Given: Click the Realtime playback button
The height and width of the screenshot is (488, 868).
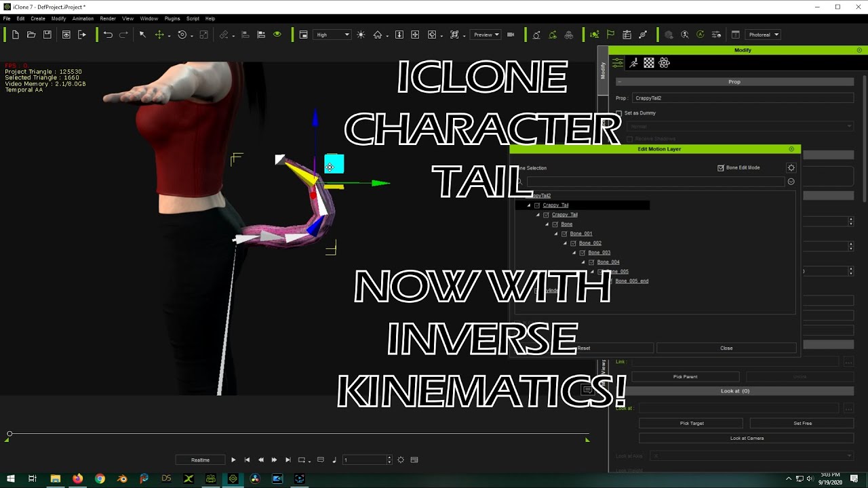Looking at the screenshot, I should coord(200,460).
